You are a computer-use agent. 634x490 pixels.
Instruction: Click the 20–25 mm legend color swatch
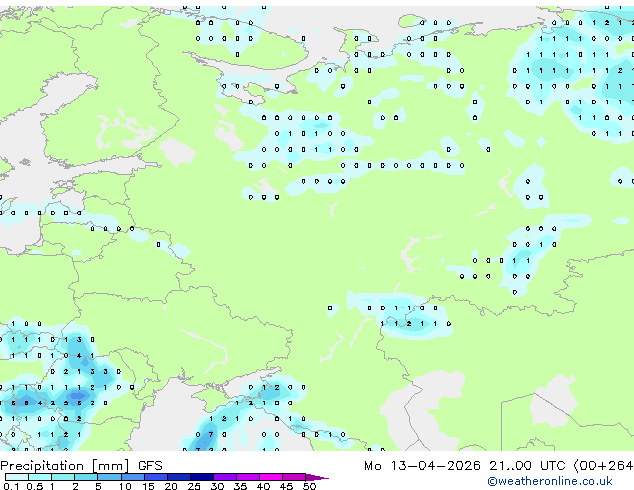pyautogui.click(x=179, y=477)
